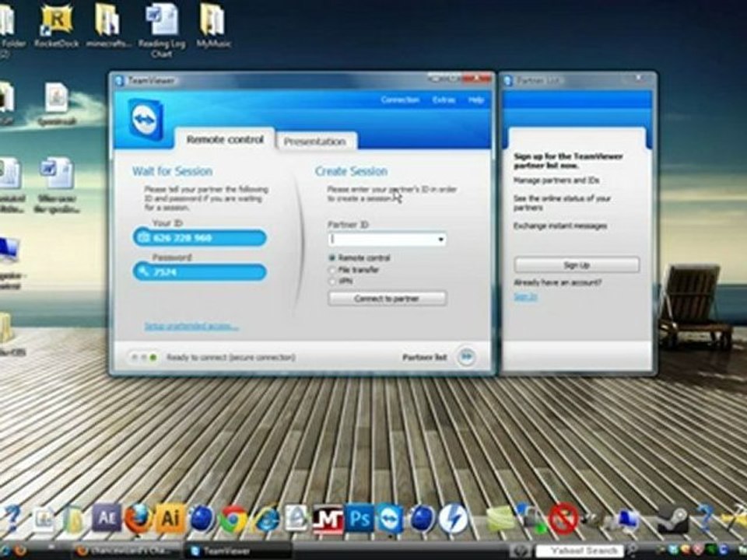747x560 pixels.
Task: Click the red prohibition sign dock icon
Action: pyautogui.click(x=563, y=518)
